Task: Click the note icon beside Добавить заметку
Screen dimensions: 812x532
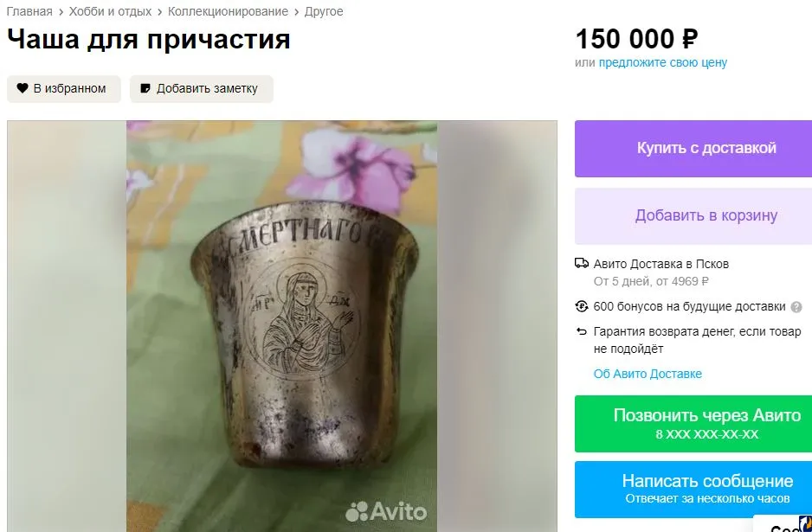Action: 145,88
